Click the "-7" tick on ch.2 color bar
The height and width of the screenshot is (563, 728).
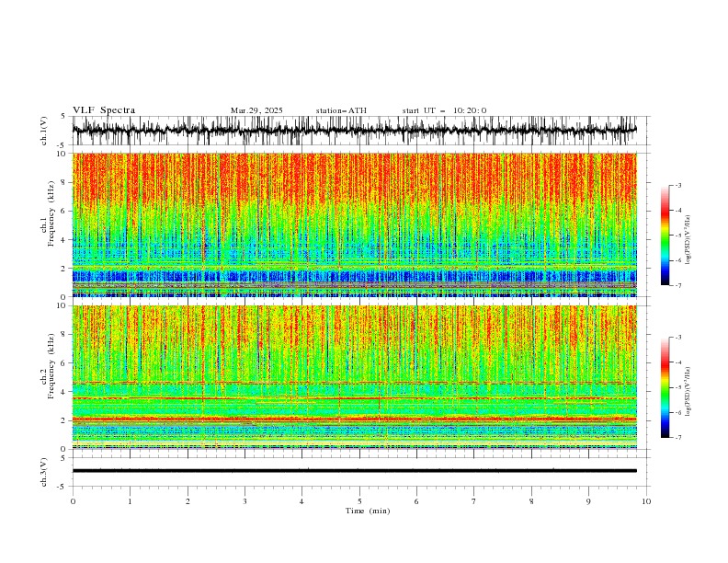point(677,437)
